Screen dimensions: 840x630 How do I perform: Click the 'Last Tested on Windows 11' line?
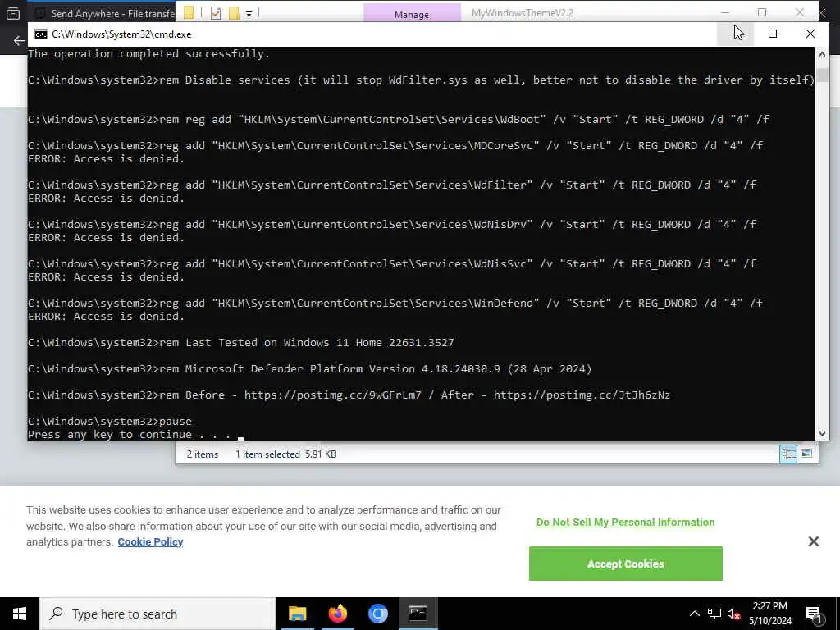coord(241,342)
